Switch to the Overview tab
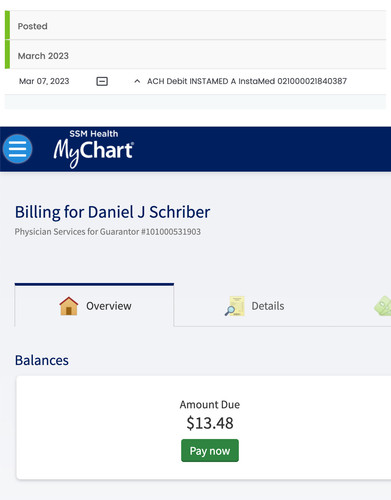Image resolution: width=391 pixels, height=500 pixels. click(94, 305)
